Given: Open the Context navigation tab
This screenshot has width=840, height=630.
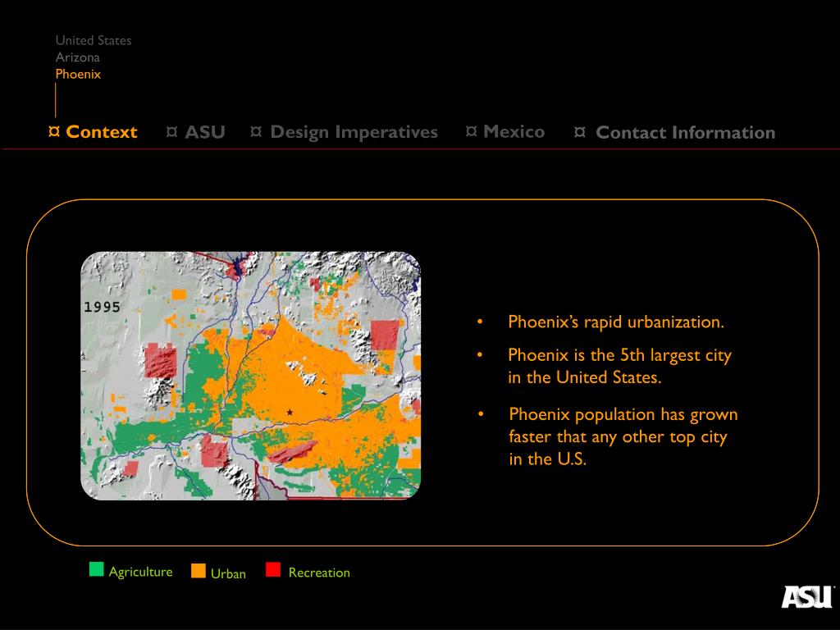Looking at the screenshot, I should [101, 132].
